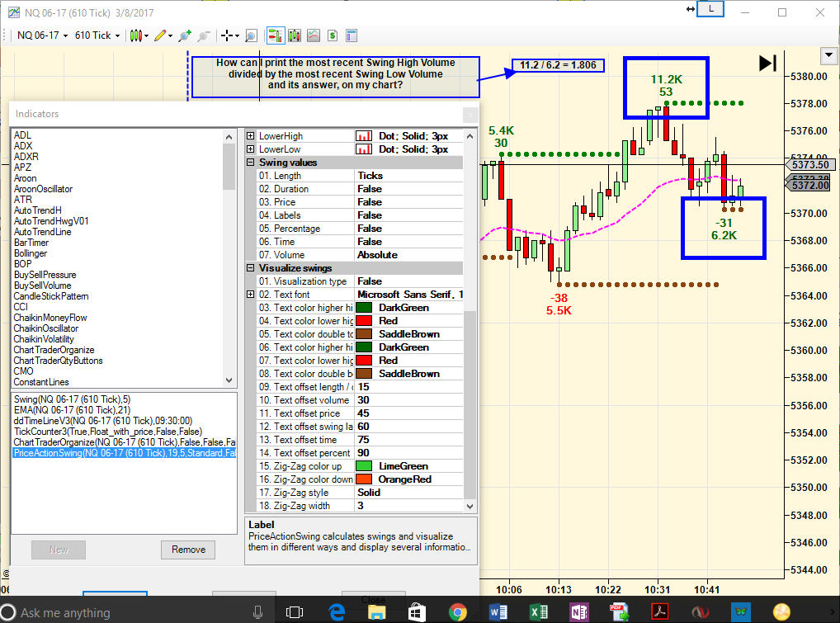Screen dimensions: 840x623
Task: Collapse the Swing values section
Action: coord(250,163)
